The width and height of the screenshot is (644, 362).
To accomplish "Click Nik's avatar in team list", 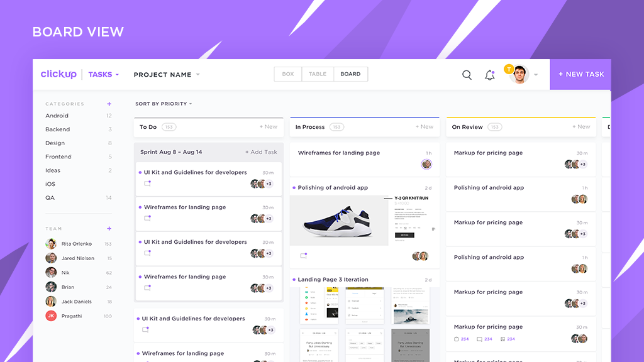I will [51, 273].
